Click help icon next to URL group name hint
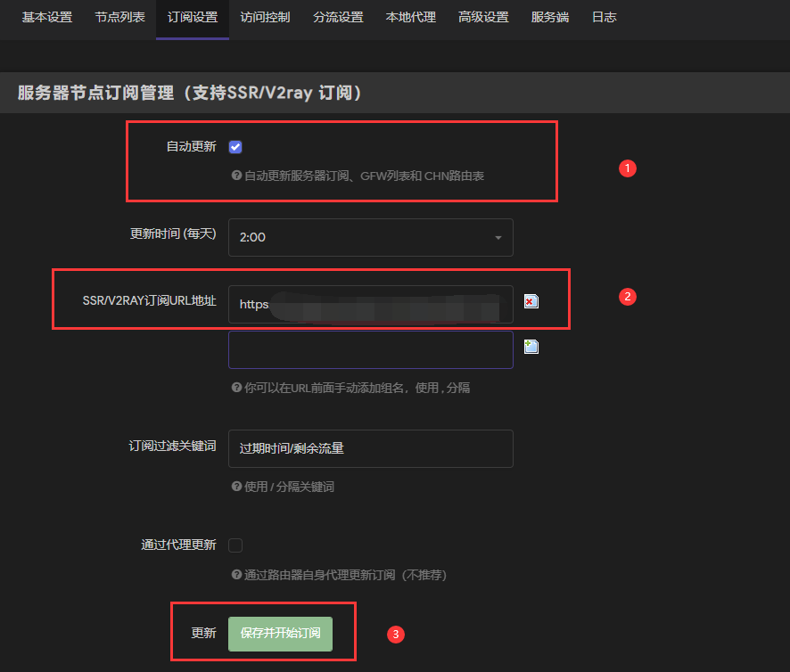The image size is (790, 672). pos(236,388)
